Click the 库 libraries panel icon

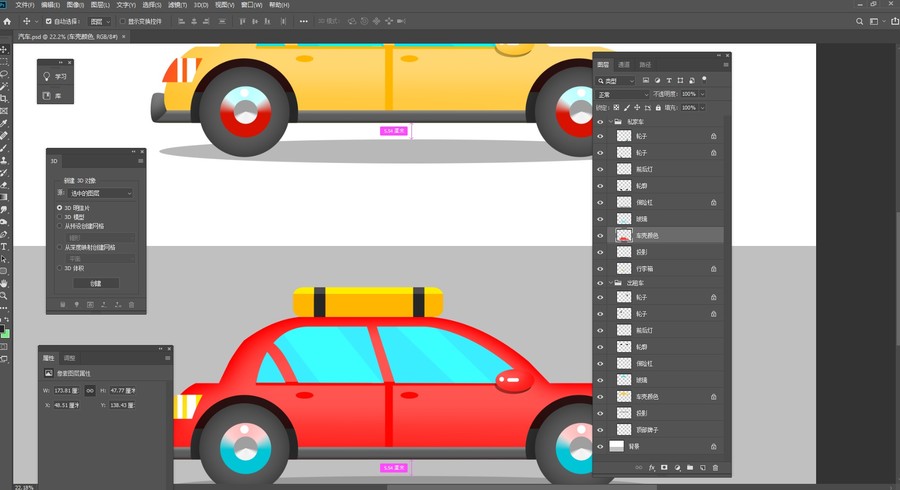(46, 96)
